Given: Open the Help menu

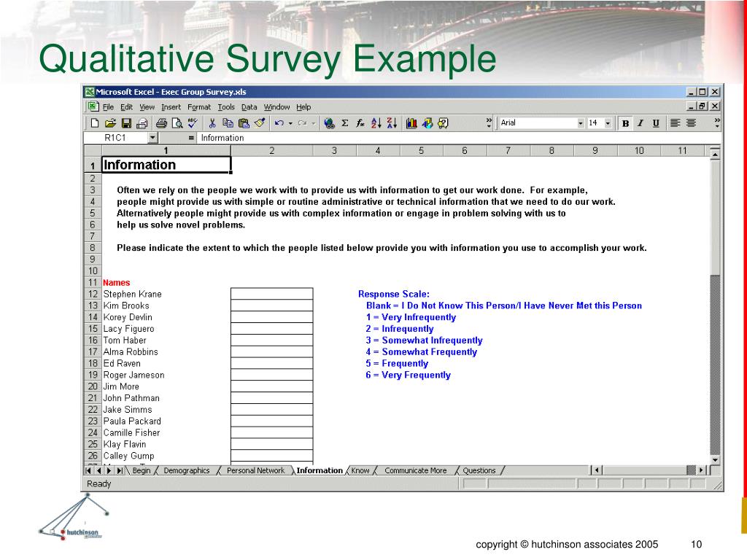Looking at the screenshot, I should click(x=303, y=107).
